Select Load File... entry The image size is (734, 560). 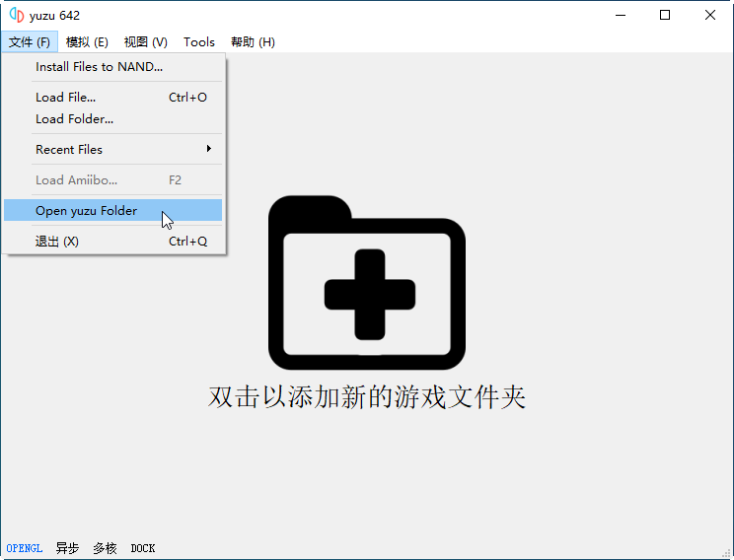(112, 98)
